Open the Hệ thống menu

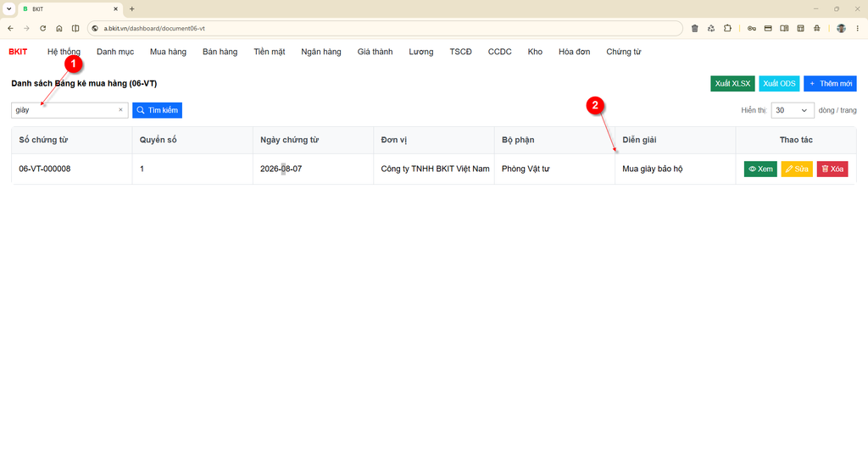64,52
